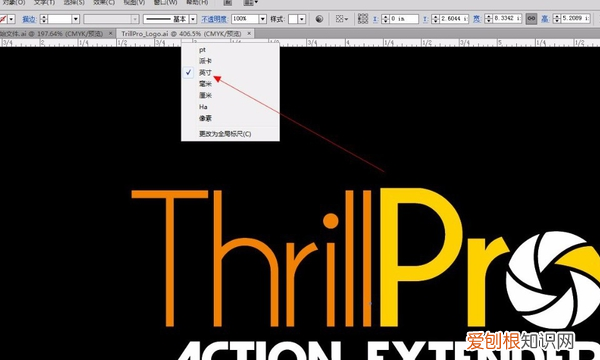Screen dimensions: 600x360
Task: Click the Y coordinate label link
Action: [425, 19]
